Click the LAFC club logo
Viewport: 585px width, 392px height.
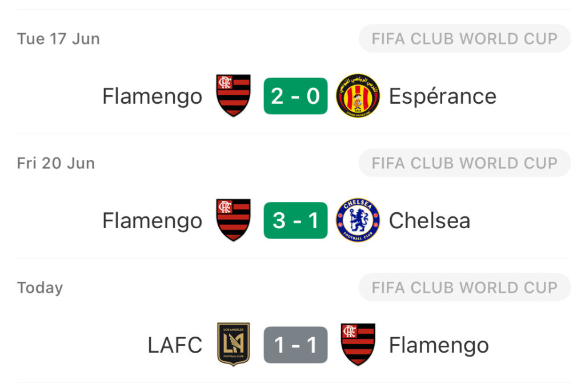[233, 345]
